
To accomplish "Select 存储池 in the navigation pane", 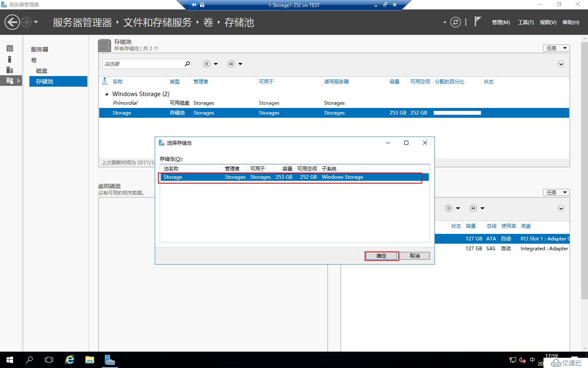I will 58,81.
